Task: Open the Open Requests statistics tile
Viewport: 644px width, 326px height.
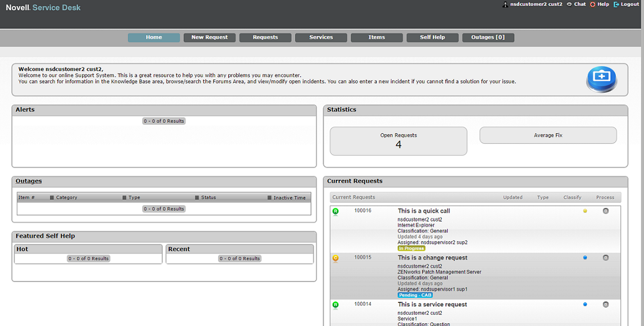Action: (398, 141)
